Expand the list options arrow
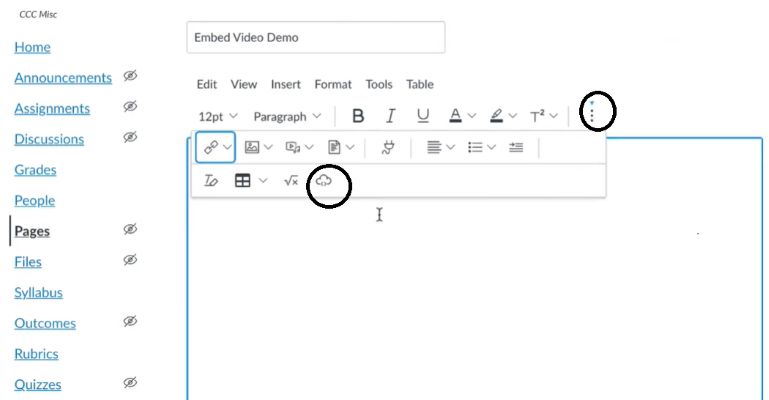The image size is (769, 400). (491, 147)
